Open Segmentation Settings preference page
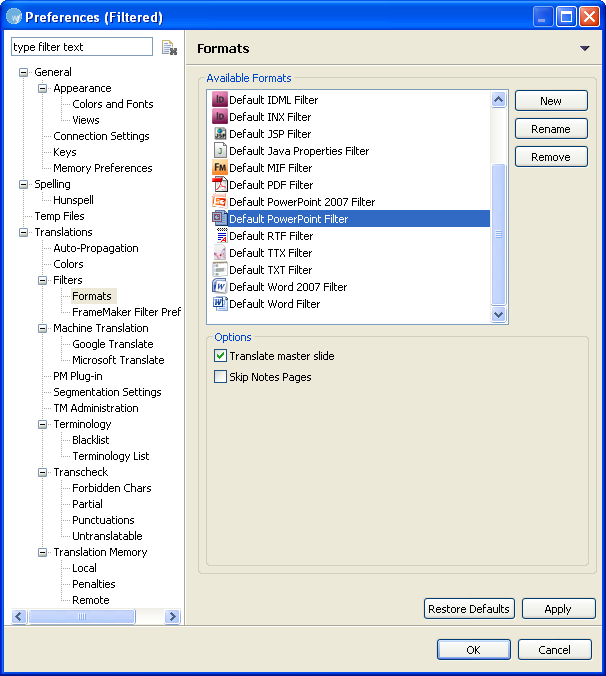The image size is (606, 676). click(x=107, y=392)
